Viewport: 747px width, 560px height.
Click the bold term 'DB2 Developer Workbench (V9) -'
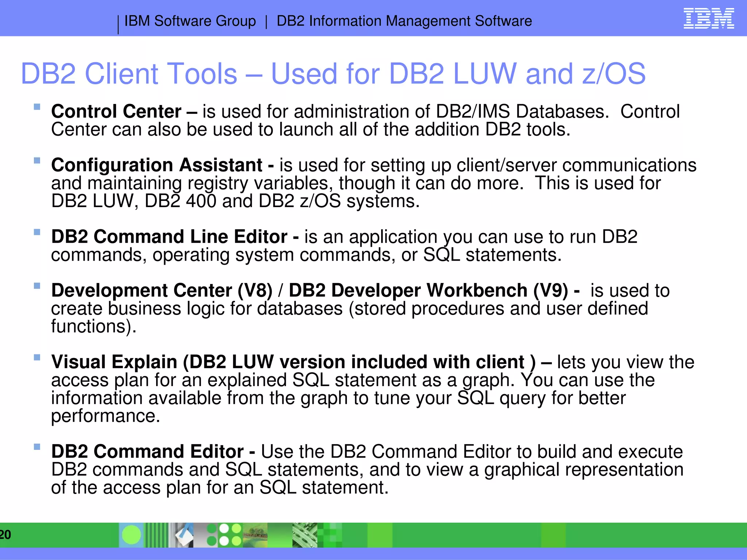point(434,290)
